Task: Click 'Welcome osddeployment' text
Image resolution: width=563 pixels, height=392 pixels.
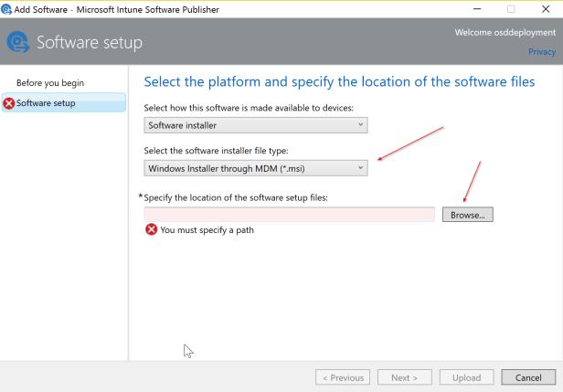Action: 505,32
